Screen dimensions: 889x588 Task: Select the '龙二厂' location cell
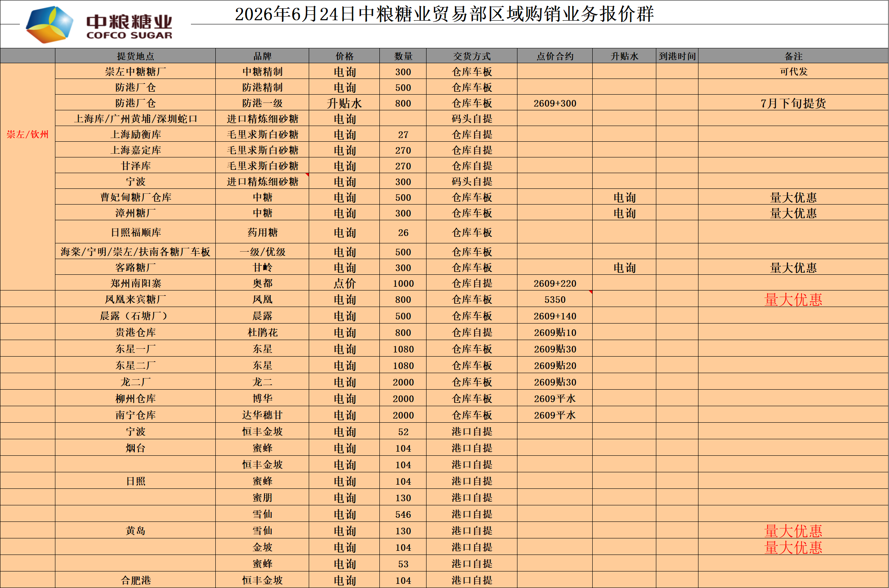click(135, 382)
